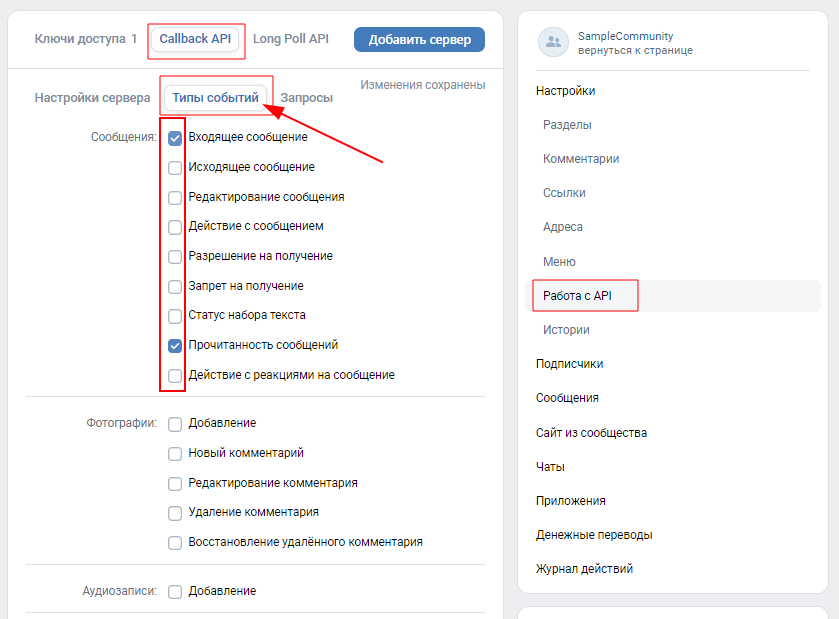The image size is (839, 619).
Task: Open the Ключи доступа tab
Action: [x=85, y=39]
